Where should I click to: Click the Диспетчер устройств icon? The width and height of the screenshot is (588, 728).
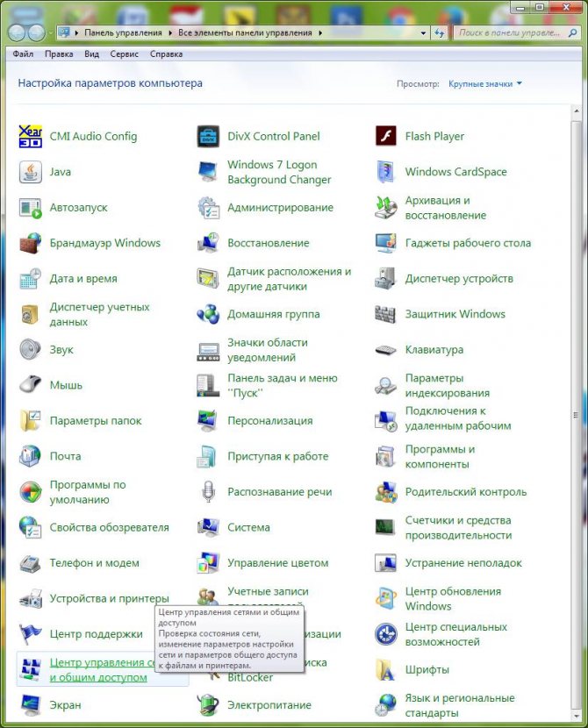tap(385, 279)
